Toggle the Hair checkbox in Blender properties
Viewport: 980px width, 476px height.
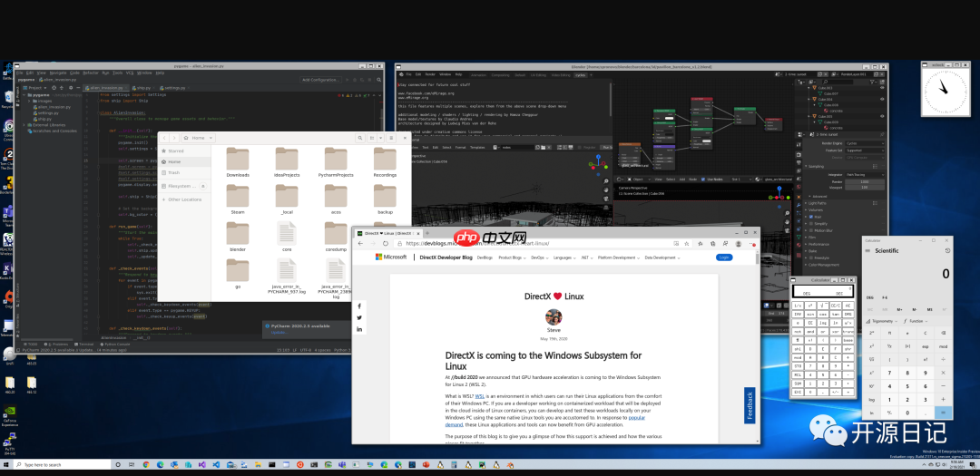811,217
